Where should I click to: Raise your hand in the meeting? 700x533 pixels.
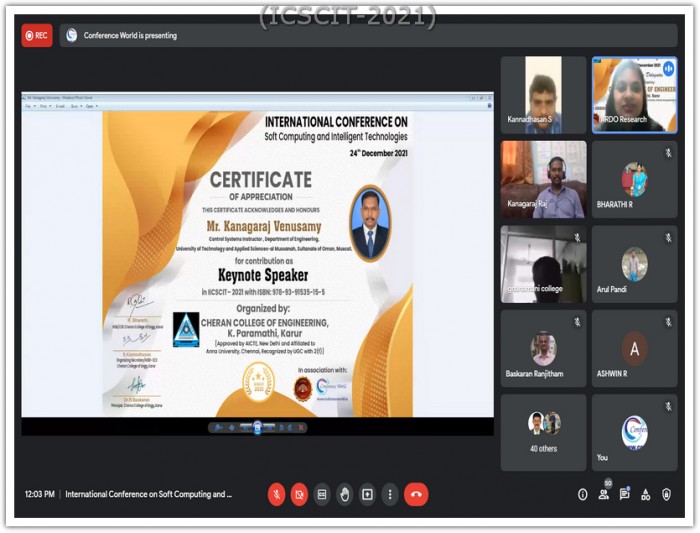344,494
